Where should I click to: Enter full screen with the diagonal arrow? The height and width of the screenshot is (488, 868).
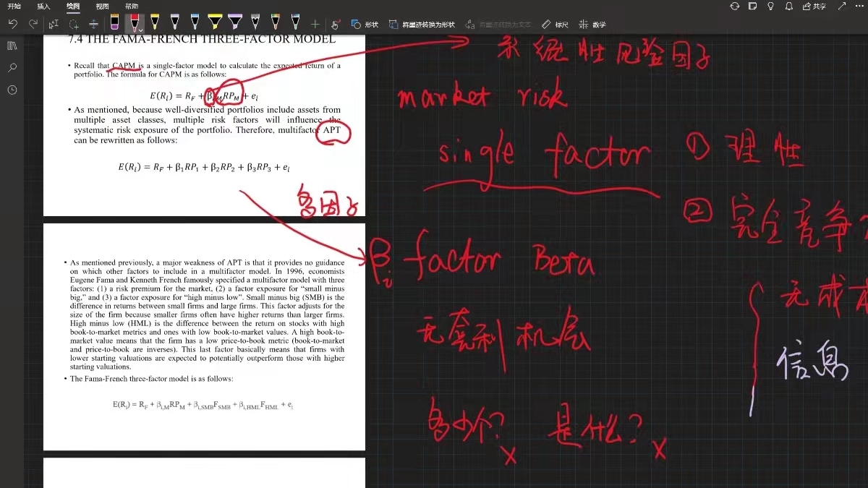[x=841, y=6]
